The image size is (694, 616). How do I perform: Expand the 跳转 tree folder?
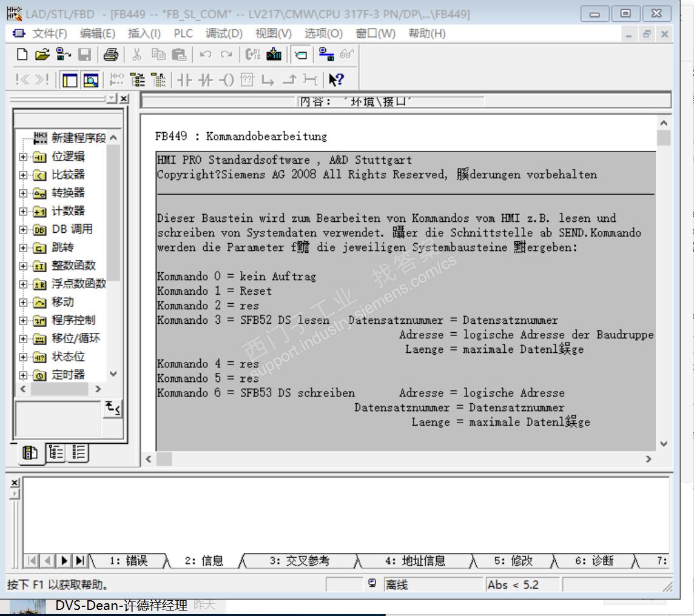[x=23, y=247]
